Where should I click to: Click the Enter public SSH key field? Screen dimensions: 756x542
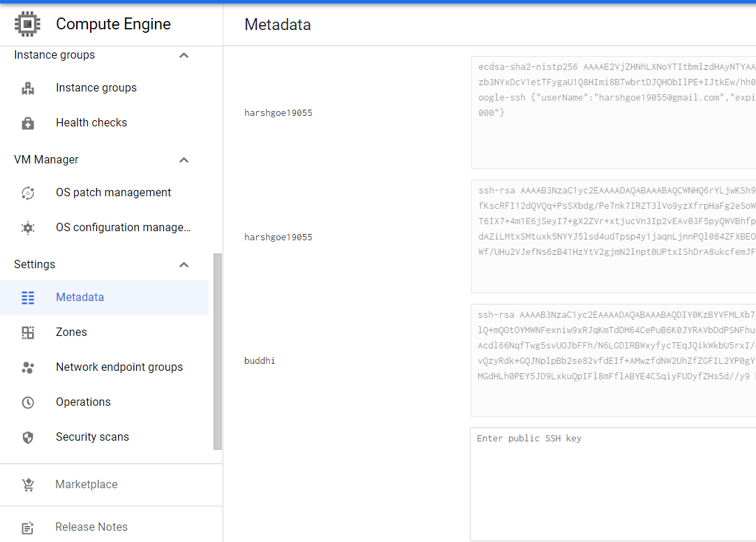pyautogui.click(x=613, y=484)
